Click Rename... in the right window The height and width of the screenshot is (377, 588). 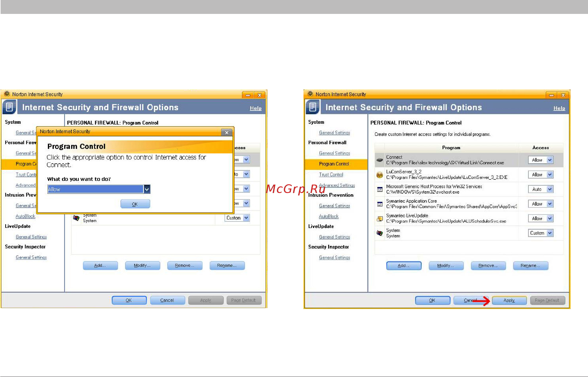[x=531, y=266]
